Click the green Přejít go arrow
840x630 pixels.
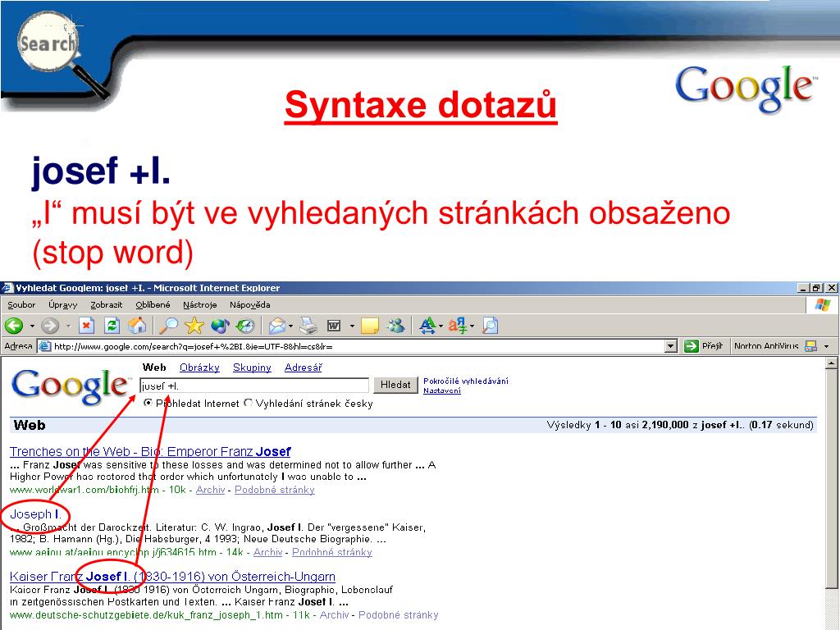click(x=691, y=346)
